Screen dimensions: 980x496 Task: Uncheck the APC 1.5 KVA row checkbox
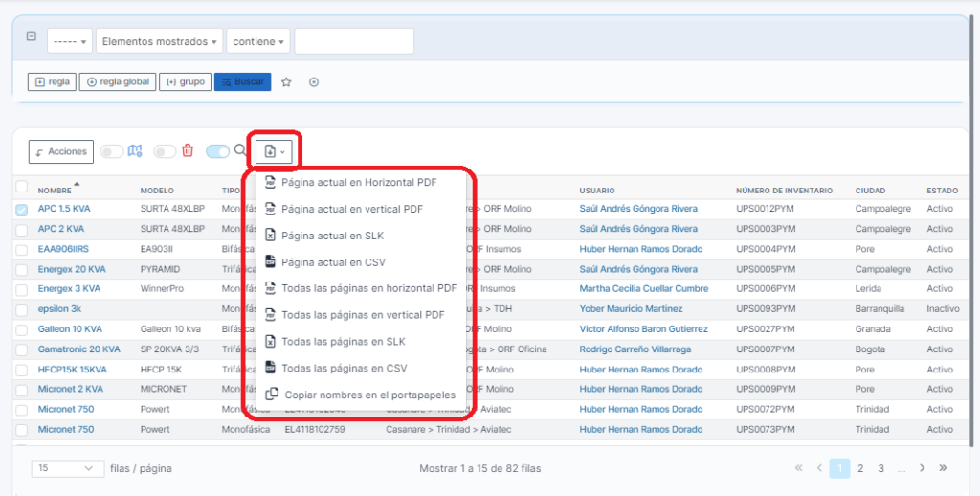tap(22, 209)
